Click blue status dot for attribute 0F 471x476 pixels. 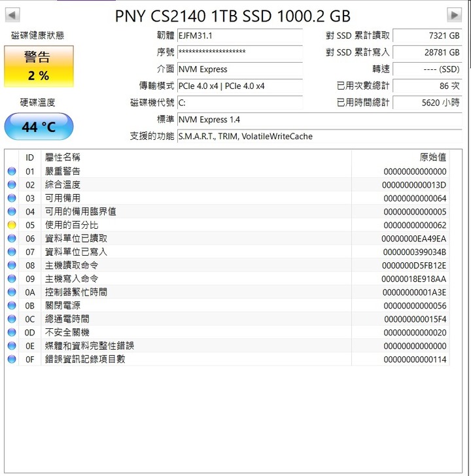(12, 359)
